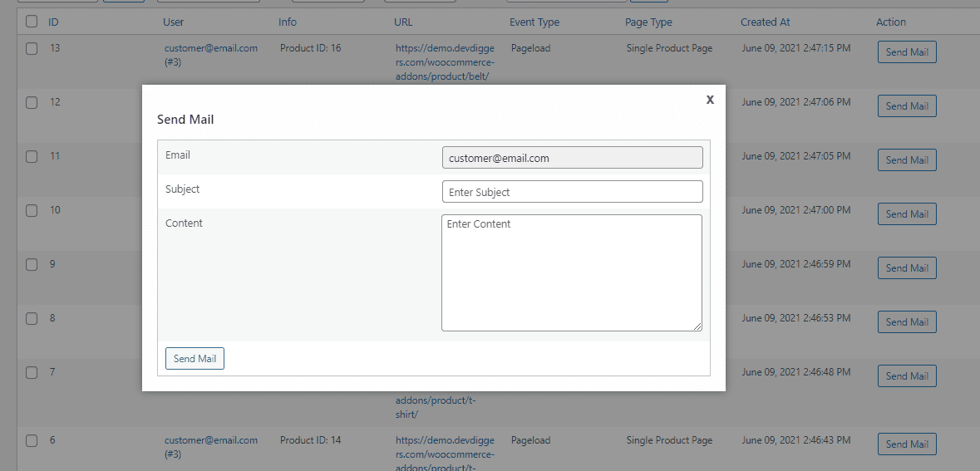Send Mail for row dated 2:46:59 PM

pyautogui.click(x=908, y=268)
